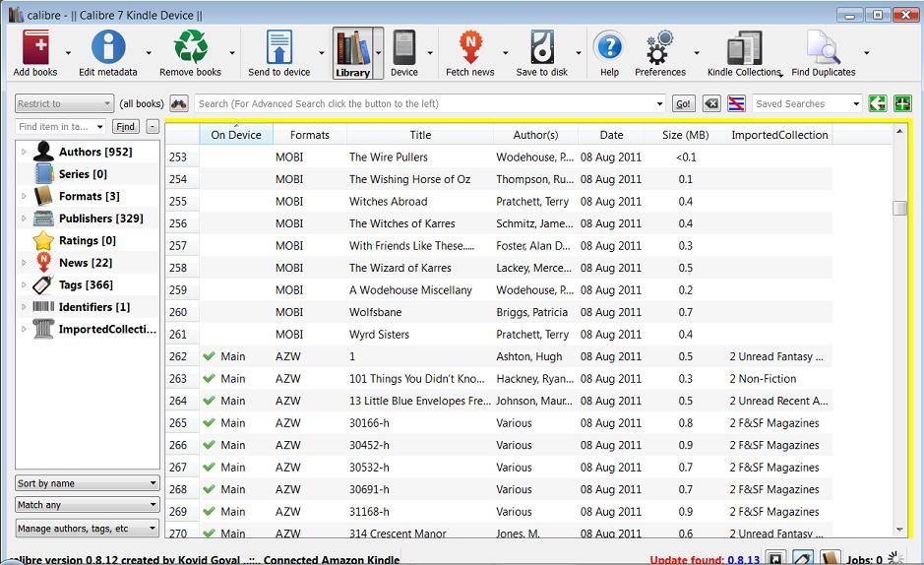This screenshot has height=565, width=924.
Task: Click the Jobs spinner indicator
Action: tap(895, 558)
